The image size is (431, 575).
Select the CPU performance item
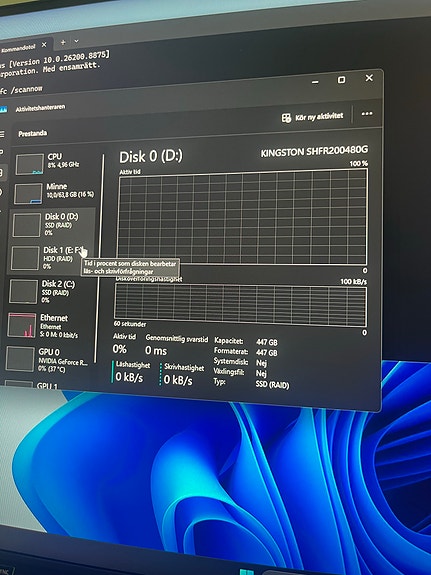pos(53,163)
